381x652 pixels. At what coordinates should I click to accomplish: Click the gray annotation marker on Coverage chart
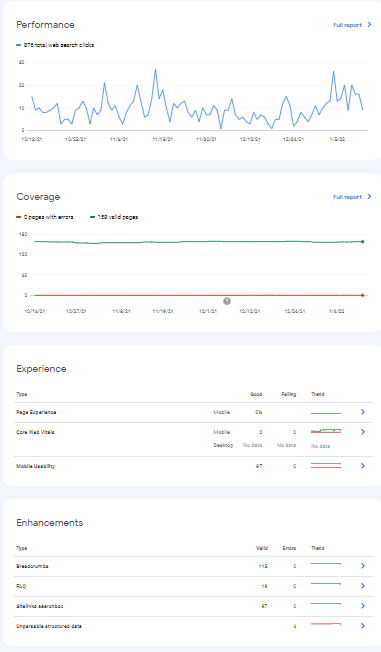227,301
